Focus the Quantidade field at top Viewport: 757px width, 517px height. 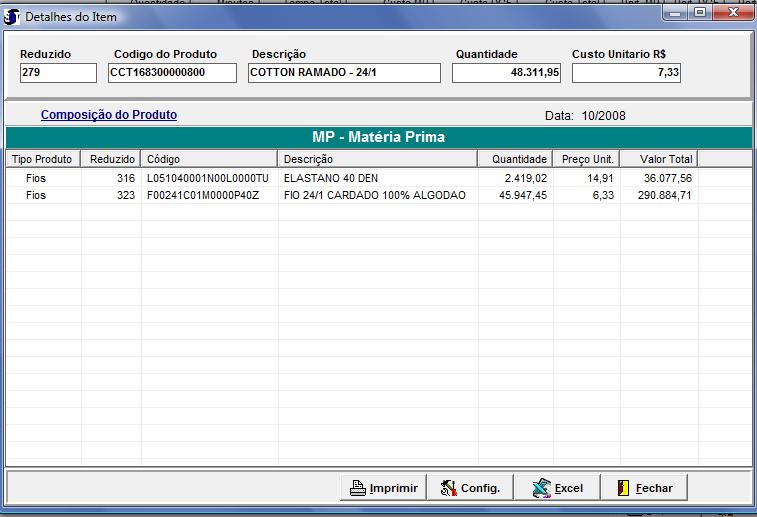click(507, 73)
